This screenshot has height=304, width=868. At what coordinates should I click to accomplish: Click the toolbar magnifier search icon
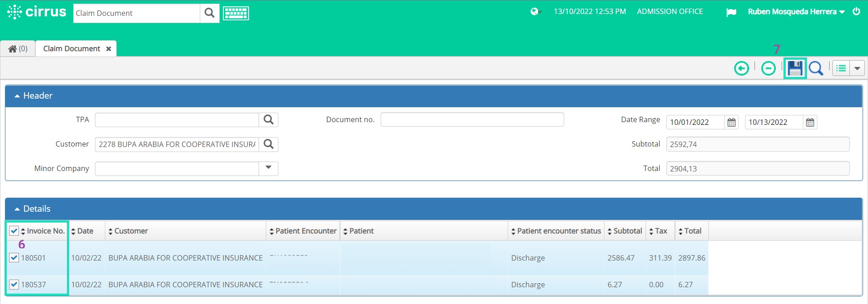816,68
